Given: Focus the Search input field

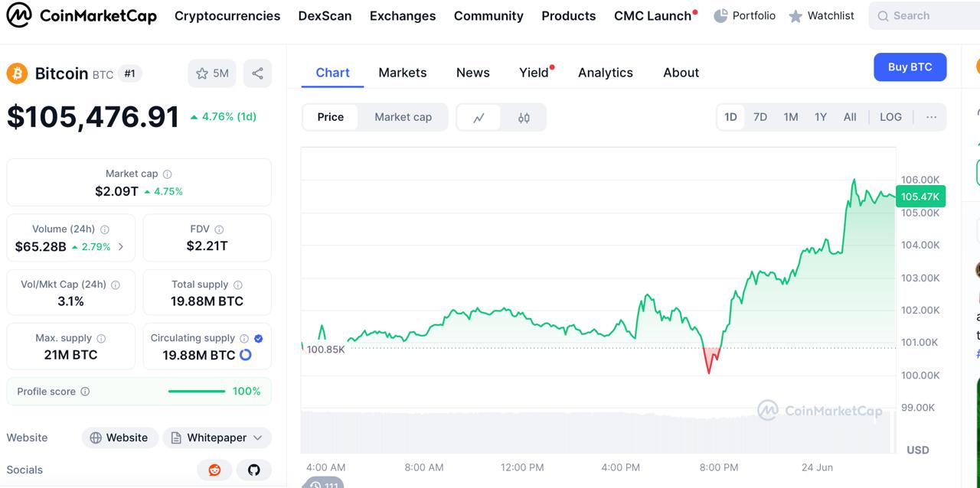Looking at the screenshot, I should point(924,15).
